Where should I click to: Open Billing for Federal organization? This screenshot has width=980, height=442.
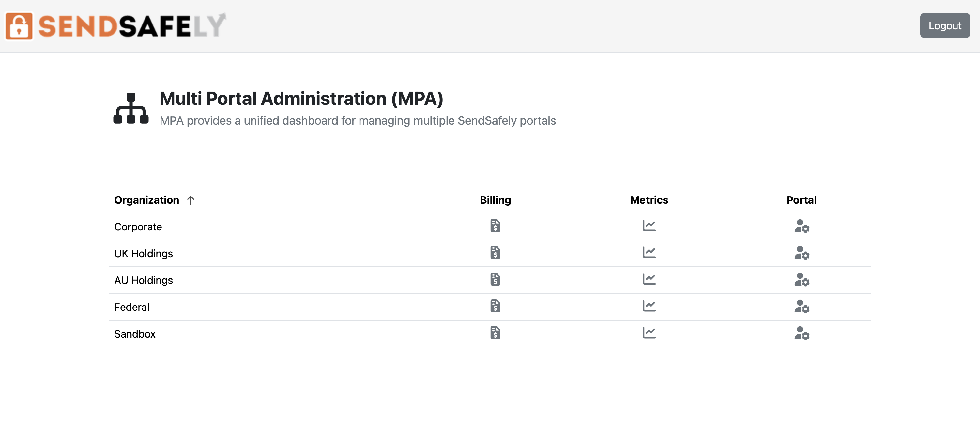coord(495,306)
